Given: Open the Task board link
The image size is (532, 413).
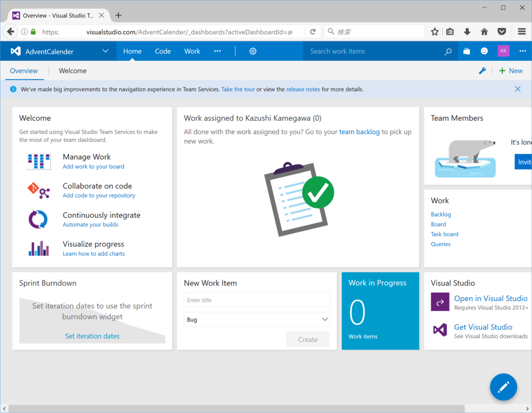Looking at the screenshot, I should (445, 234).
